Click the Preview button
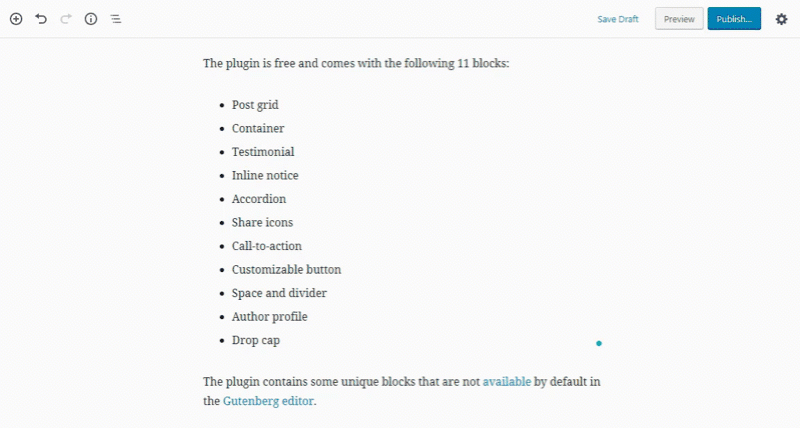Screen dimensions: 800x428 679,19
